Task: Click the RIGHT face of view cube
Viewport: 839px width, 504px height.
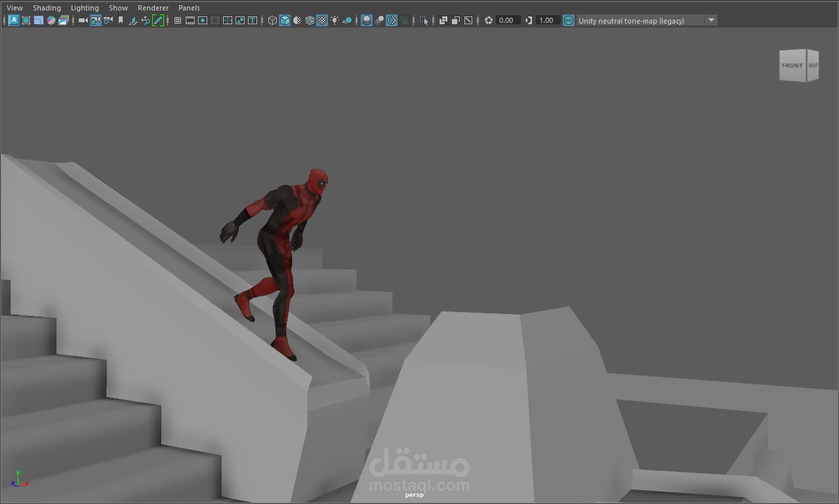Action: pyautogui.click(x=813, y=66)
